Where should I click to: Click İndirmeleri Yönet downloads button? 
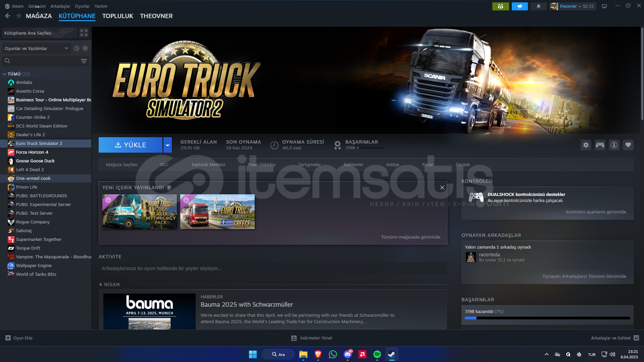312,338
